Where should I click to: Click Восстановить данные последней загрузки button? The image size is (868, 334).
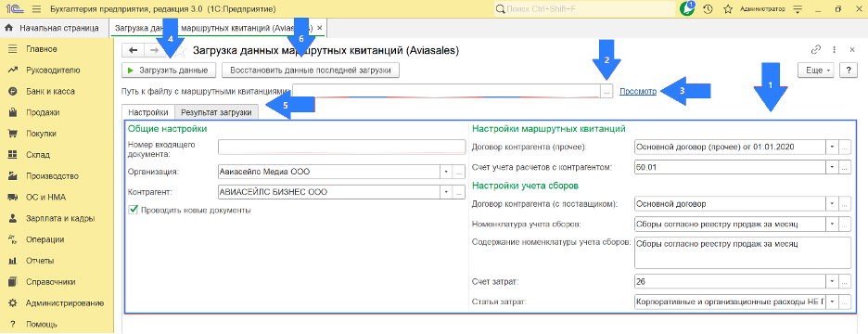311,71
